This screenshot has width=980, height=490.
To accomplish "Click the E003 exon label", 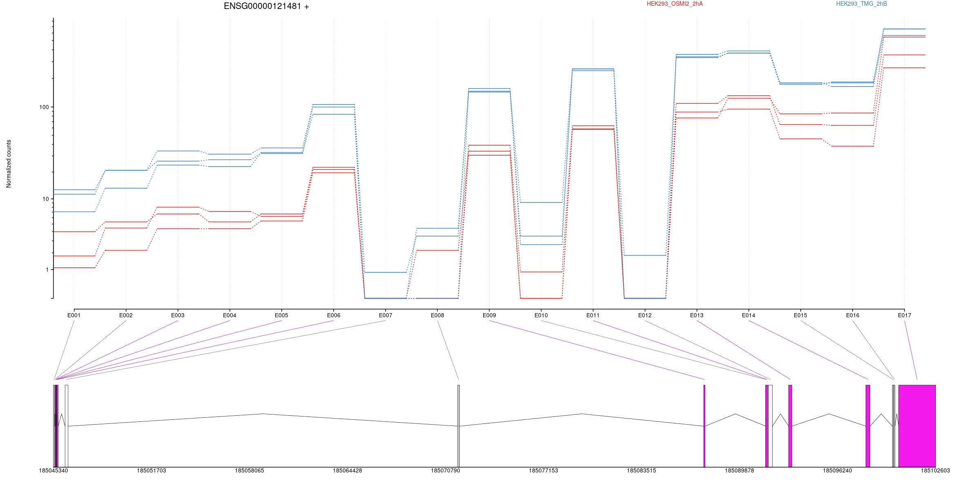I will [178, 315].
